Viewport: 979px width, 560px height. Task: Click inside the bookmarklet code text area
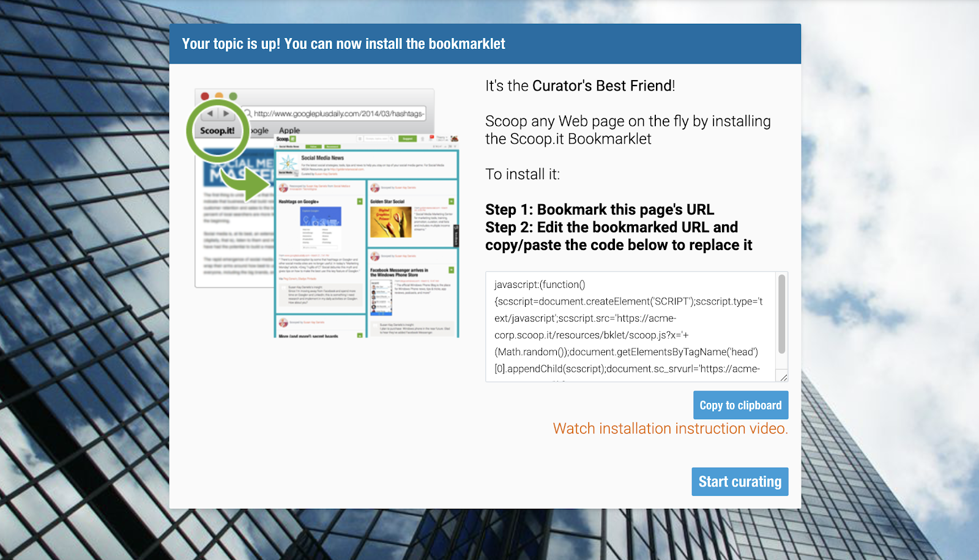pyautogui.click(x=630, y=327)
